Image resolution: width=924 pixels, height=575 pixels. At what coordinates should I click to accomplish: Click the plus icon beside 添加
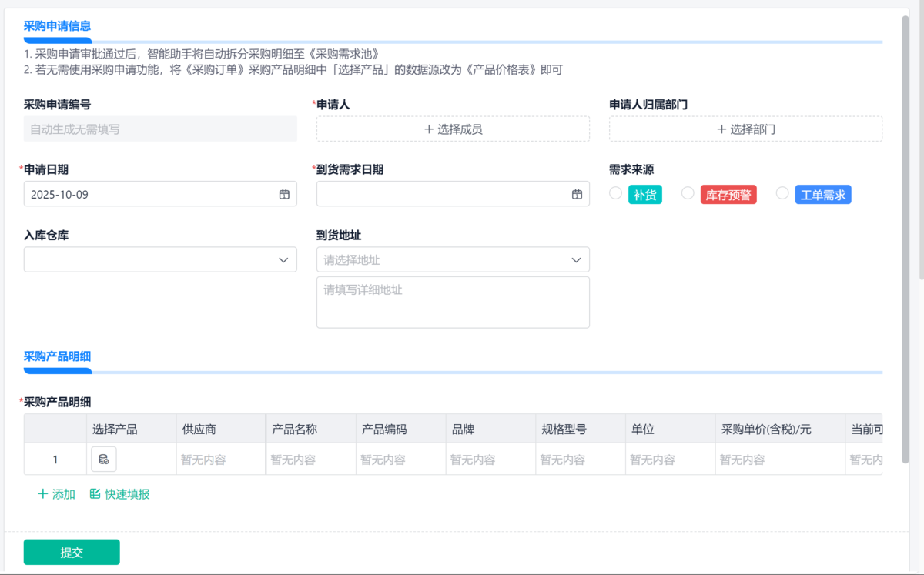[x=42, y=494]
